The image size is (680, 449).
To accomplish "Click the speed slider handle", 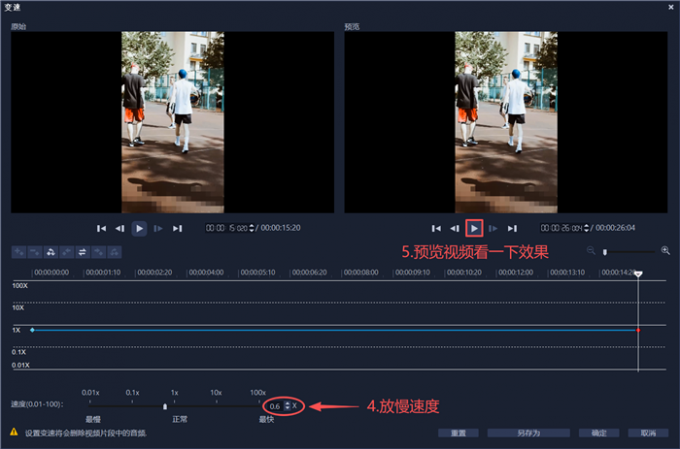I will click(165, 406).
